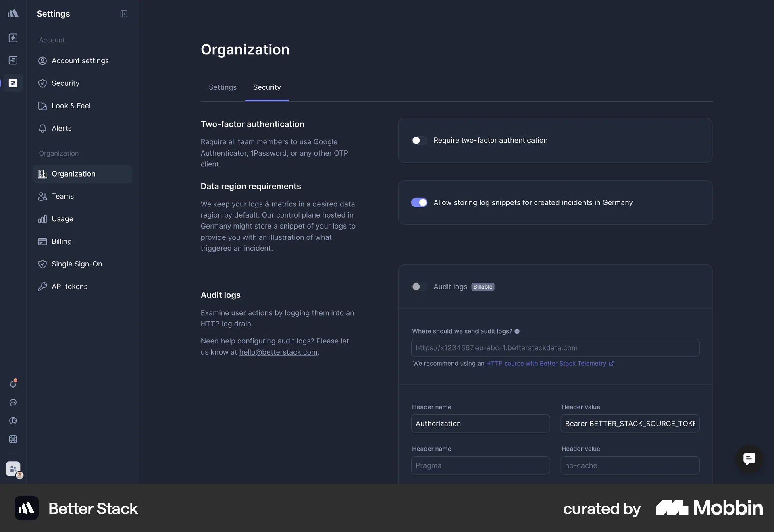This screenshot has height=532, width=774.
Task: Toggle dark mode with the half-circle icon
Action: [13, 421]
